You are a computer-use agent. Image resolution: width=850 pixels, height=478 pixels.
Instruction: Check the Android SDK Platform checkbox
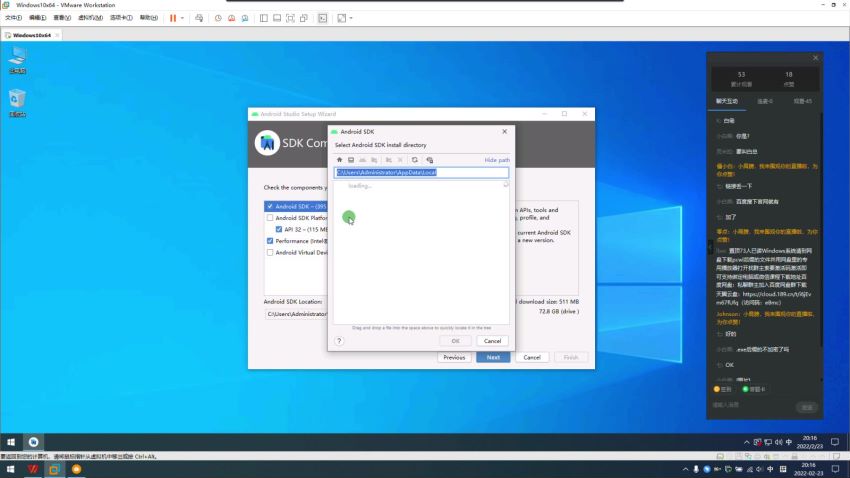tap(270, 218)
